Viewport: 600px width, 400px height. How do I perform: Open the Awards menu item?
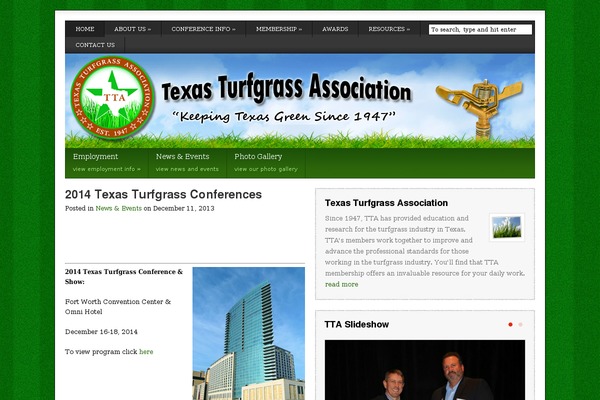tap(335, 29)
